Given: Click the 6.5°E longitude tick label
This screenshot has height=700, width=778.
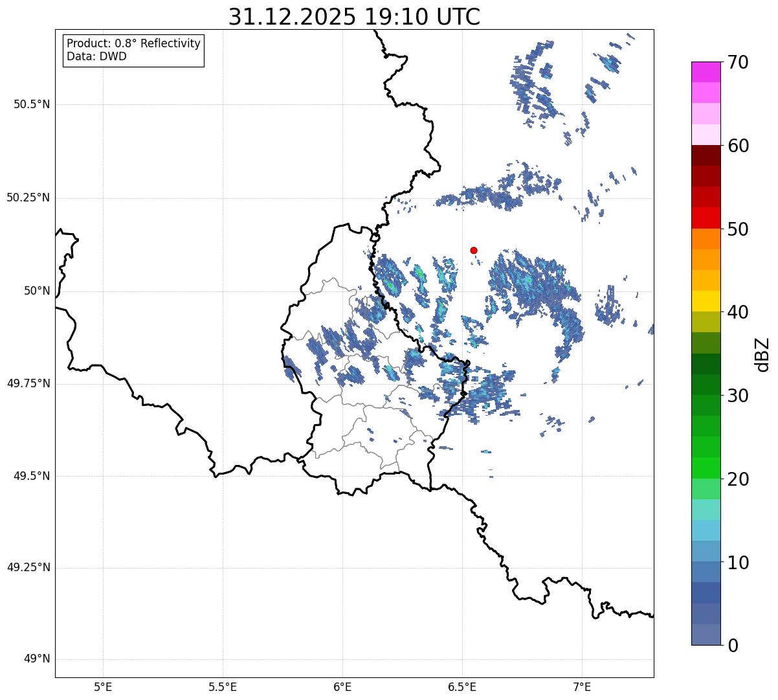Looking at the screenshot, I should pyautogui.click(x=463, y=686).
